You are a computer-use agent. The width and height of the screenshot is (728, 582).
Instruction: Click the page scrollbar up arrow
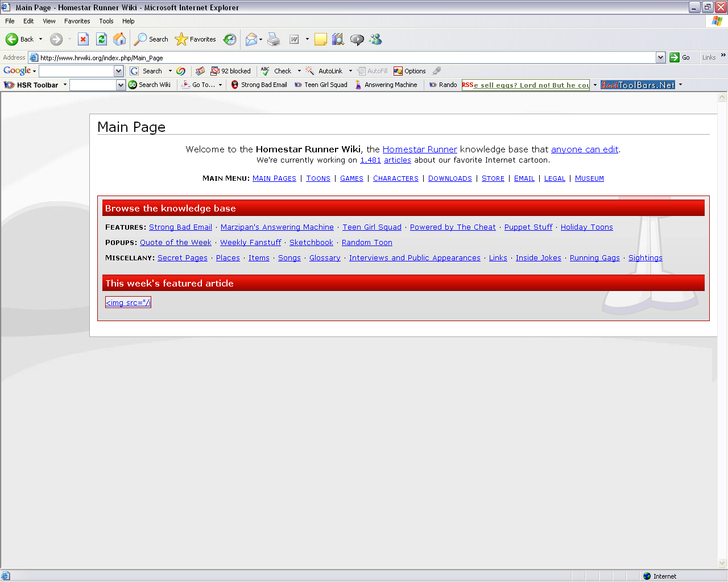[x=722, y=97]
